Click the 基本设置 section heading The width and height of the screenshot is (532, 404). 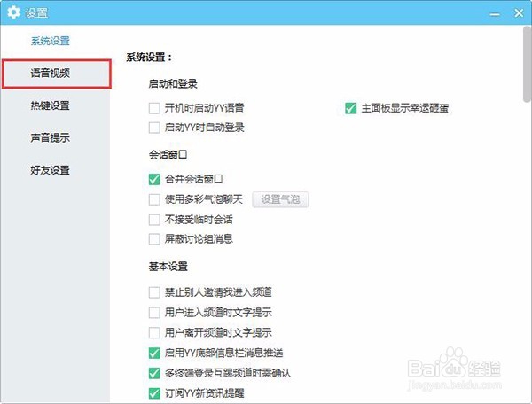pos(168,267)
